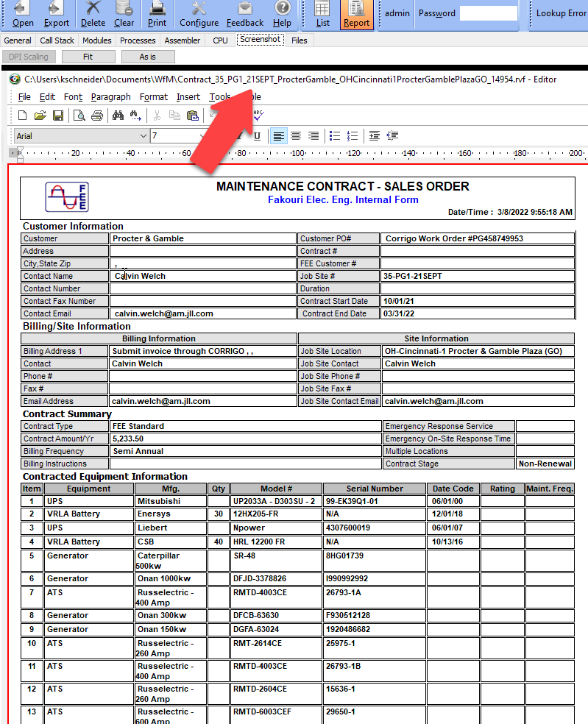Click the Save floppy disk icon
Screen dimensions: 588x724
click(58, 116)
